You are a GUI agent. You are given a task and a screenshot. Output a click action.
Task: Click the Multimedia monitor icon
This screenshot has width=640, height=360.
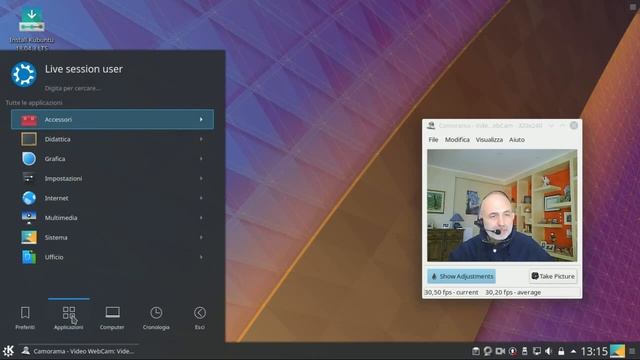[x=29, y=218]
